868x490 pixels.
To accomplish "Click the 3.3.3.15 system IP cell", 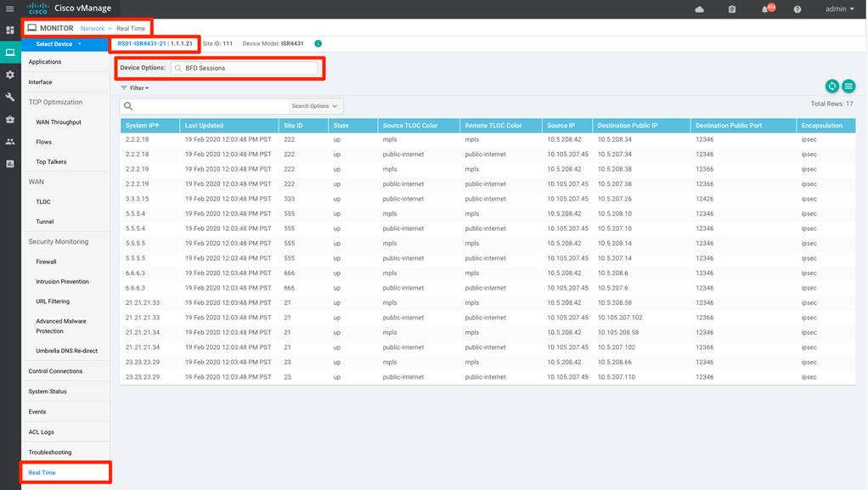I will point(138,199).
